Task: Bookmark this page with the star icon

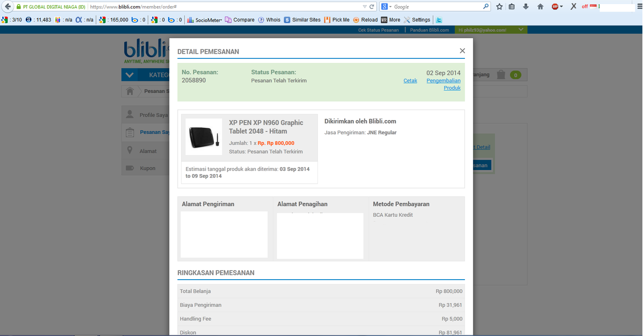Action: pyautogui.click(x=499, y=7)
